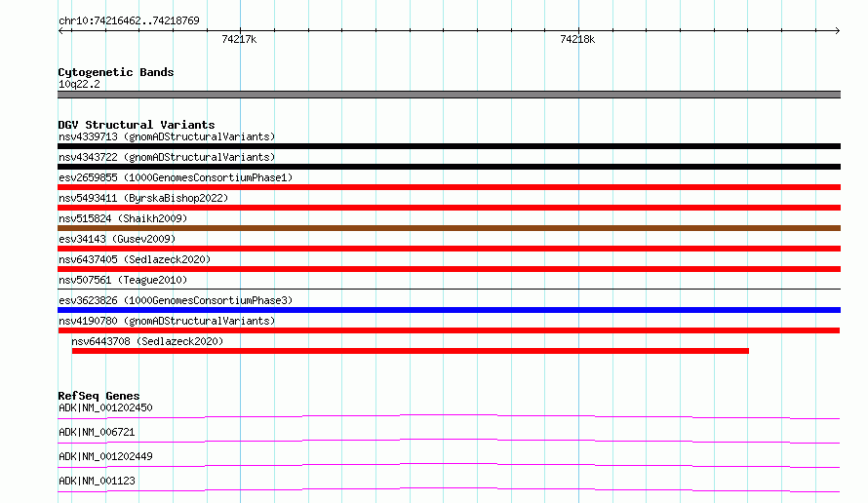This screenshot has width=868, height=503.
Task: Click the blue bar under esv3623826
Action: [x=449, y=310]
